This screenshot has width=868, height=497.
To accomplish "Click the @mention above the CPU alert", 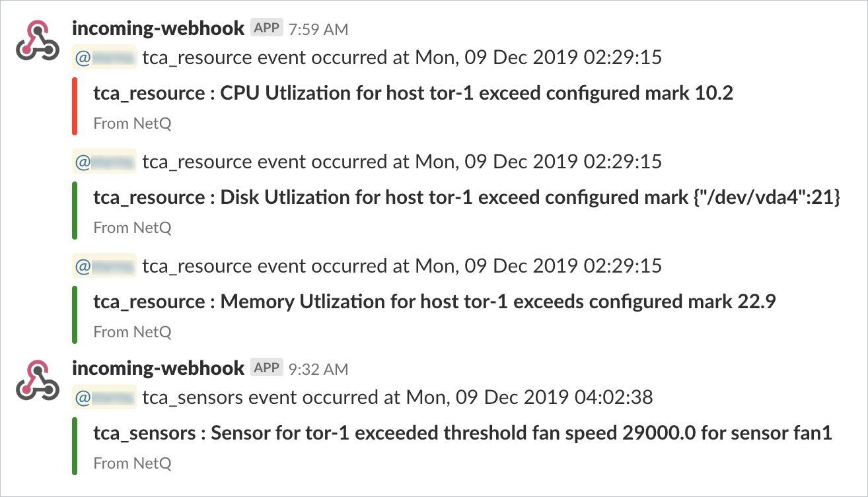I will click(104, 57).
